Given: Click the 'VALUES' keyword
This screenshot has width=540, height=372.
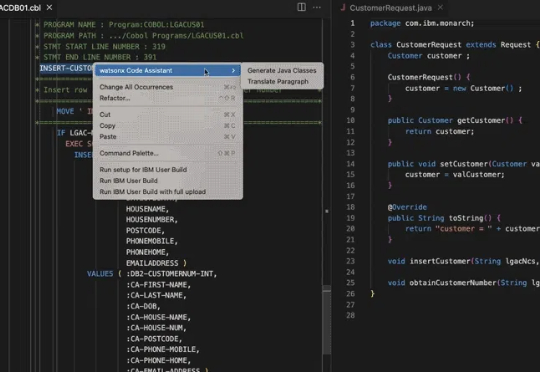Looking at the screenshot, I should click(x=100, y=274).
